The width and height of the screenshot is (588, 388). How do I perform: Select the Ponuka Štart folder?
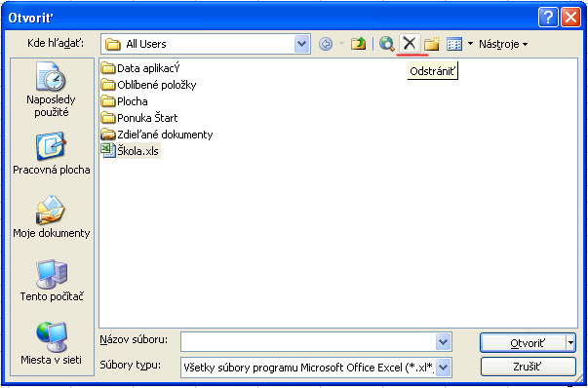(139, 118)
